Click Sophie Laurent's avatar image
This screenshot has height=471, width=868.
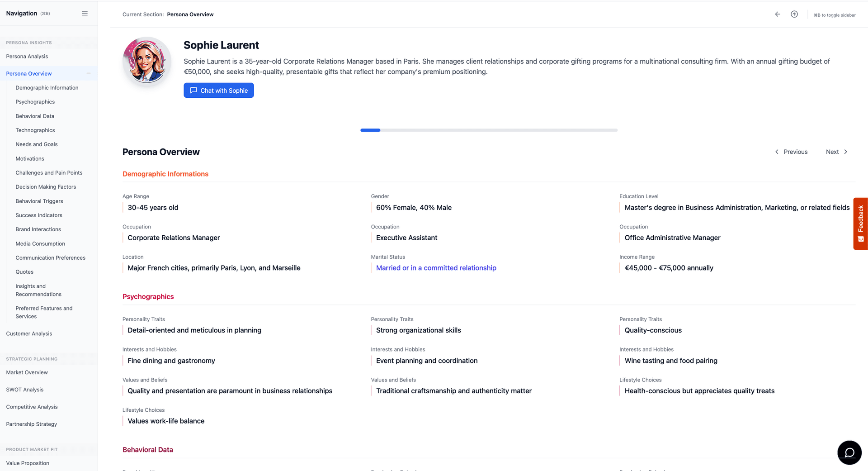pos(147,61)
